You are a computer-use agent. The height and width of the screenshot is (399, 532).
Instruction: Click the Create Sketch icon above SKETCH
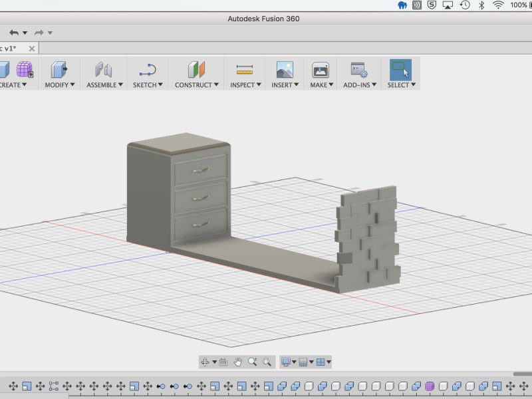click(148, 70)
